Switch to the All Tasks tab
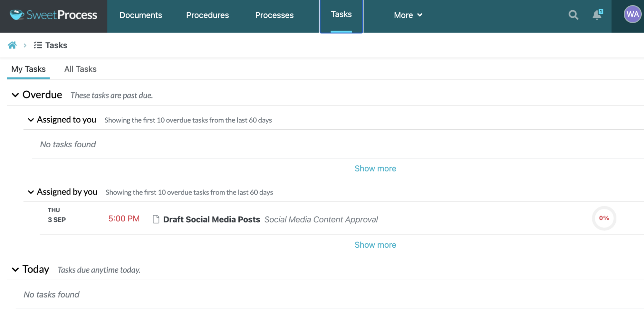Image resolution: width=644 pixels, height=312 pixels. coord(81,69)
